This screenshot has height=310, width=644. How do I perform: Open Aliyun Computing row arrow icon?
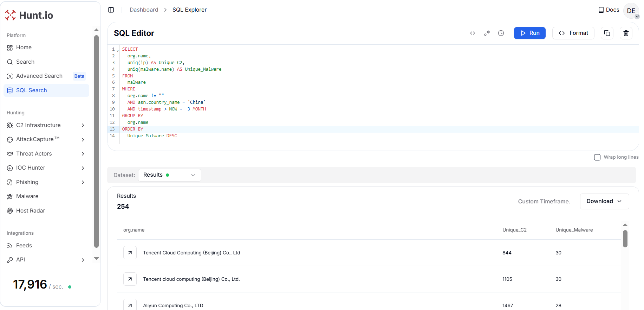point(130,305)
